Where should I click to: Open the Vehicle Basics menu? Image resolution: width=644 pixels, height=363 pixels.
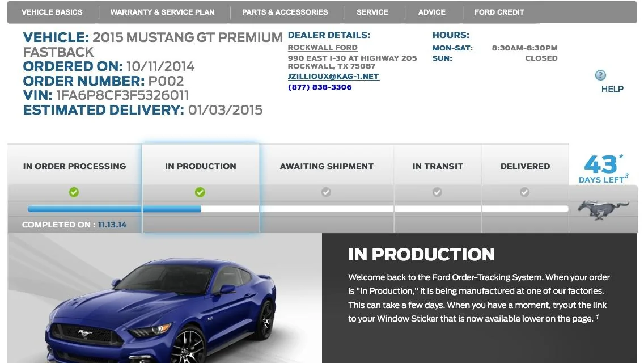[52, 12]
